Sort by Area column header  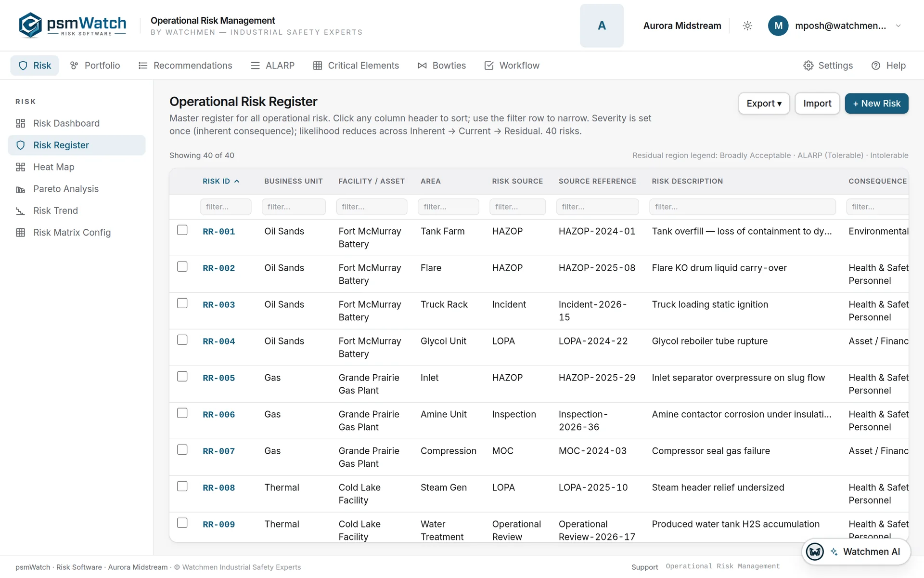point(431,181)
